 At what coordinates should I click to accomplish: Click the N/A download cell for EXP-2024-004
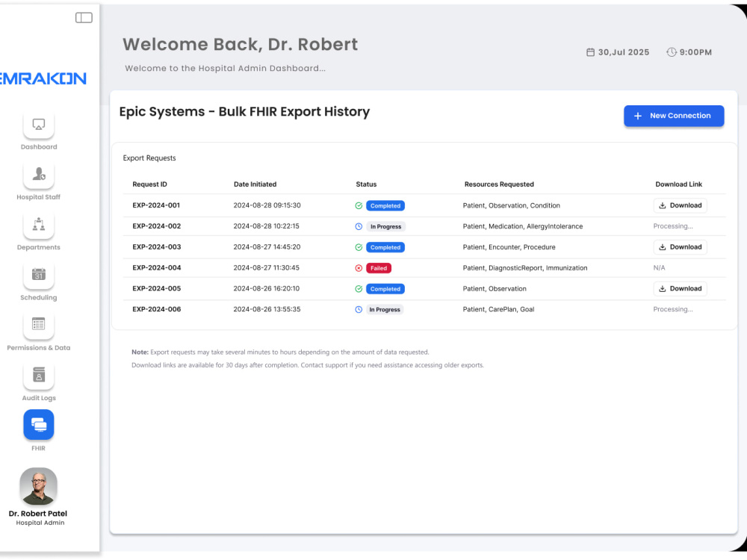pyautogui.click(x=659, y=267)
